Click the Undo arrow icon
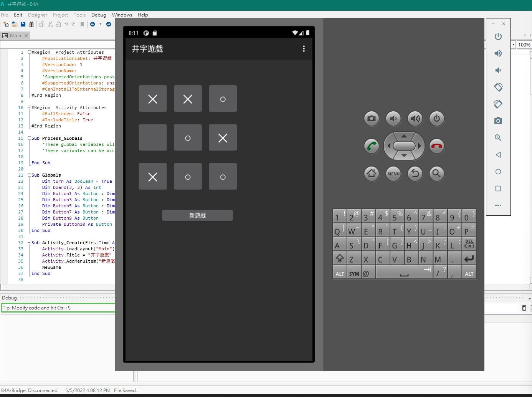The height and width of the screenshot is (397, 532). tap(66, 24)
